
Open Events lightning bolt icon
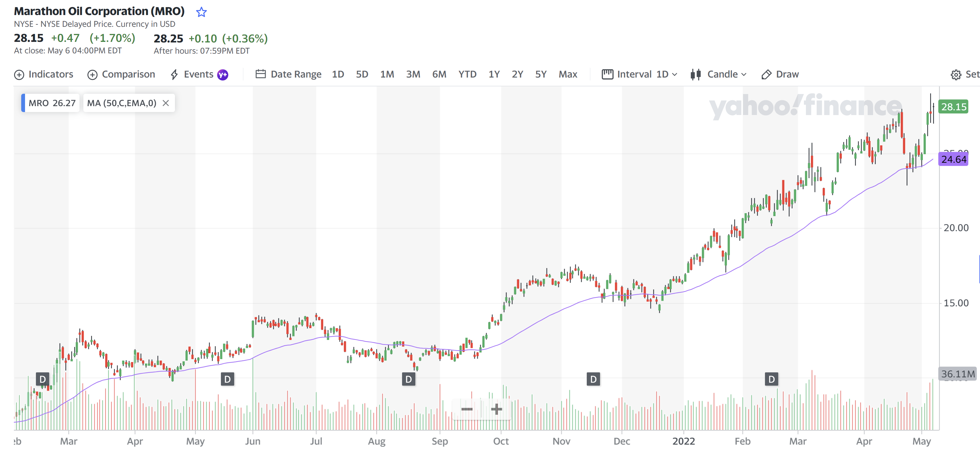coord(174,75)
